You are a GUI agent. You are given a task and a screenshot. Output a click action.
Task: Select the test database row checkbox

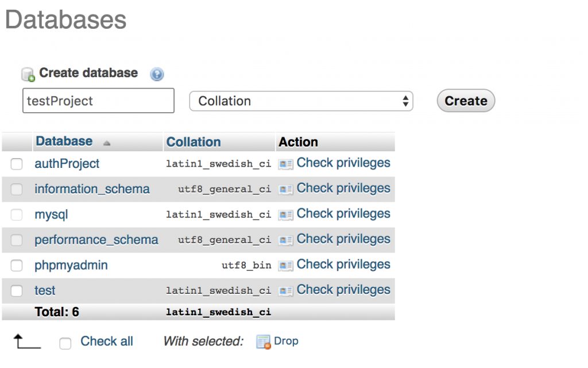pyautogui.click(x=16, y=290)
